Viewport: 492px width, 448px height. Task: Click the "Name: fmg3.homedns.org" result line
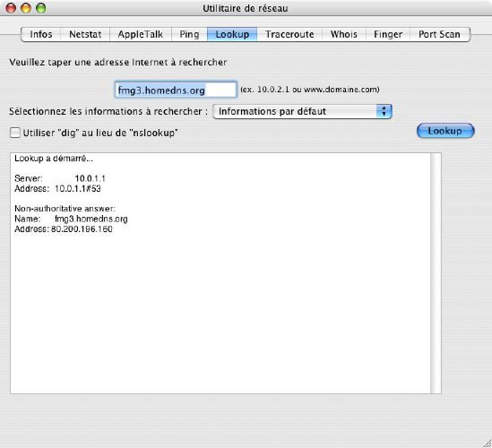pyautogui.click(x=71, y=219)
